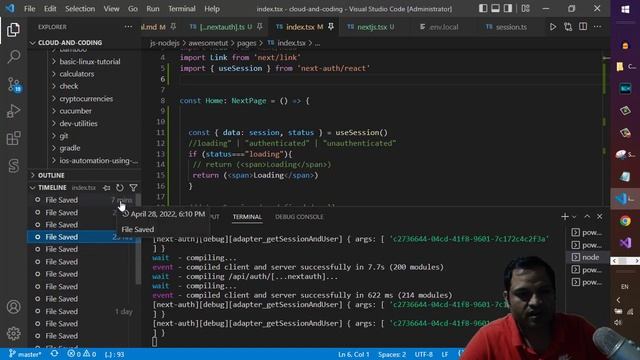Click the Explorer more actions ellipsis
The height and width of the screenshot is (360, 640).
(128, 27)
